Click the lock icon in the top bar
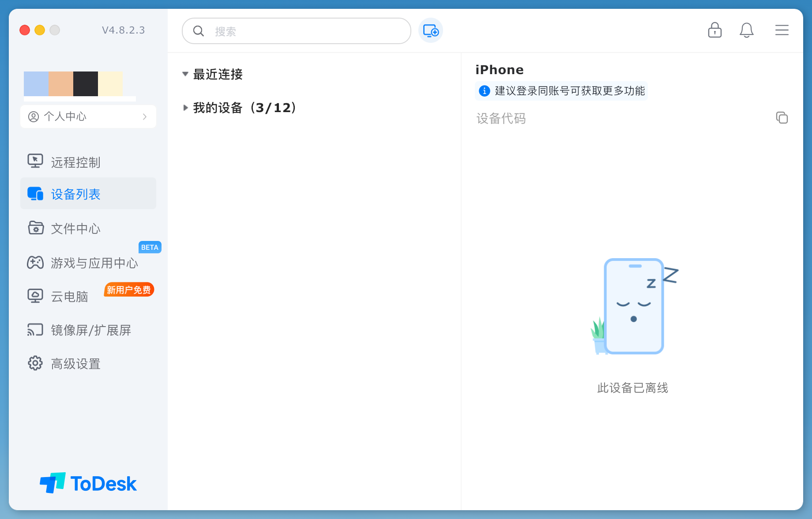This screenshot has height=519, width=812. pyautogui.click(x=714, y=30)
